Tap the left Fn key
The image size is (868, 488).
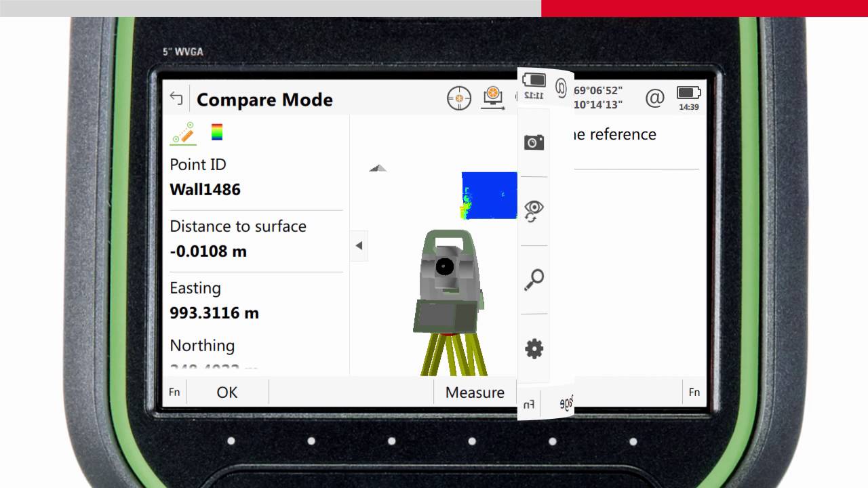click(174, 392)
